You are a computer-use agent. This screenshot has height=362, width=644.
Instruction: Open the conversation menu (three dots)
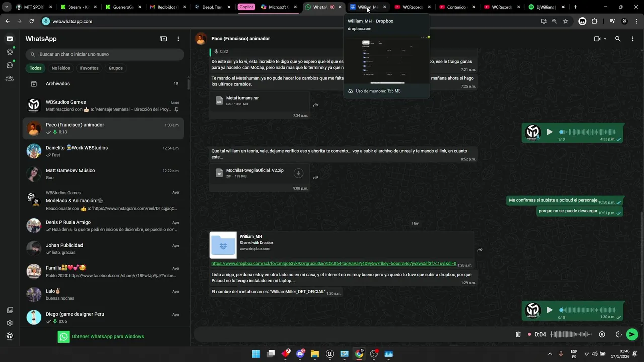click(632, 39)
